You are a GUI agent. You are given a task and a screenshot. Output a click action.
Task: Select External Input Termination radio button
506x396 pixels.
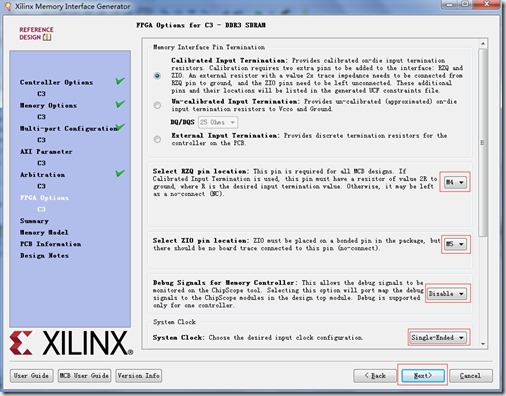[x=157, y=139]
